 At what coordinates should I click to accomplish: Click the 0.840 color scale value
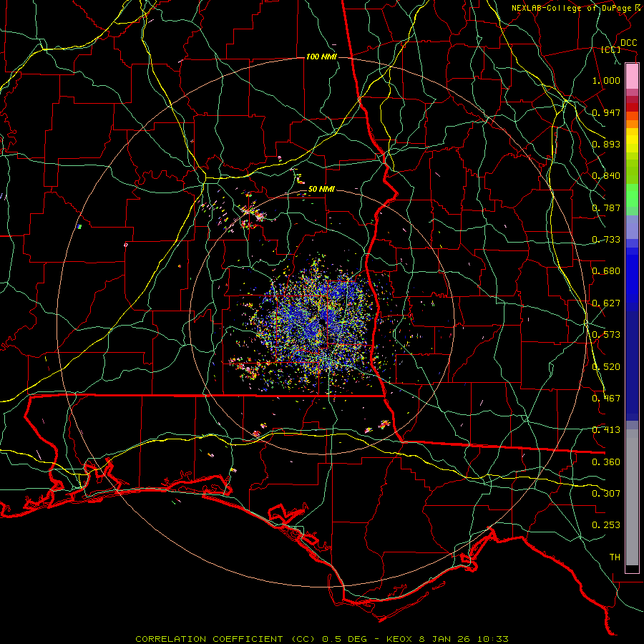[x=606, y=176]
